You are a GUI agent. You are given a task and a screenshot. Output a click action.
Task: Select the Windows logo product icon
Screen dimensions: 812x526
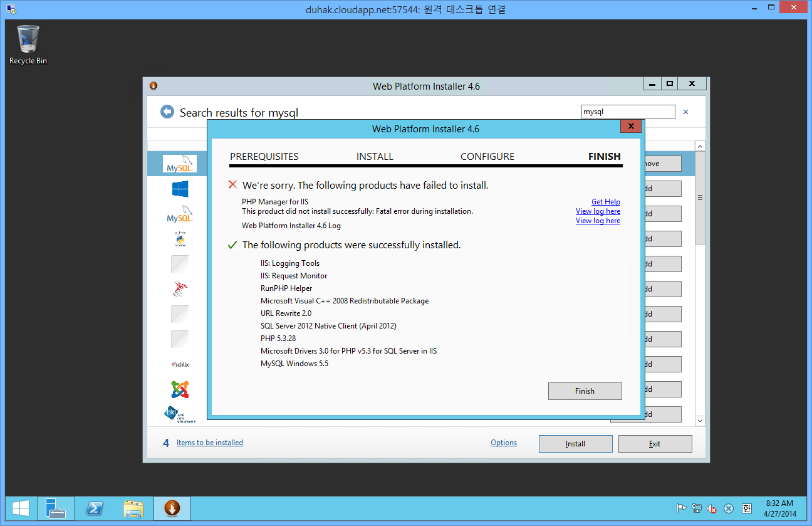pos(180,189)
